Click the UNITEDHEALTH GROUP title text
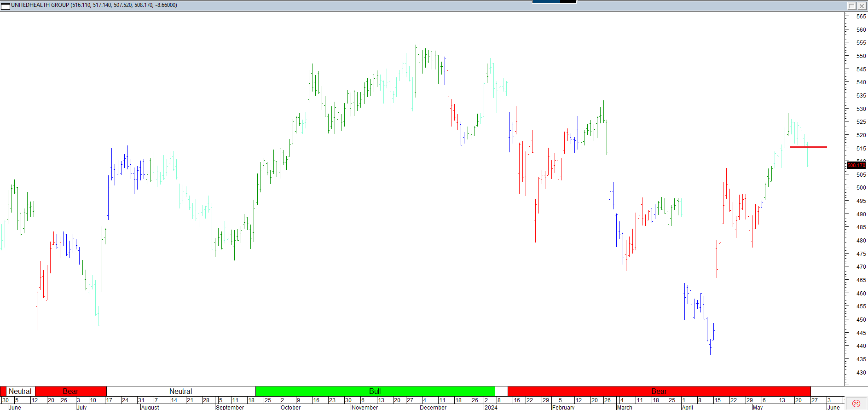The height and width of the screenshot is (410, 868). pos(40,5)
